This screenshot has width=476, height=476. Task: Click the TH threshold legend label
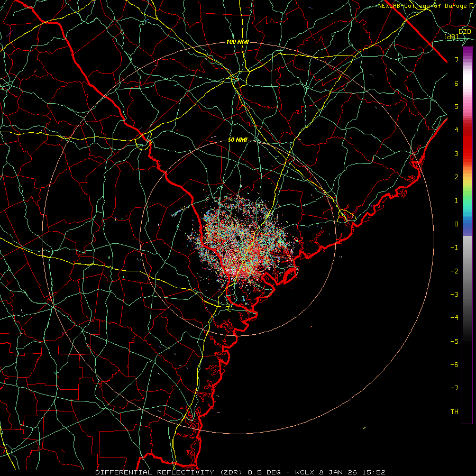pos(454,412)
